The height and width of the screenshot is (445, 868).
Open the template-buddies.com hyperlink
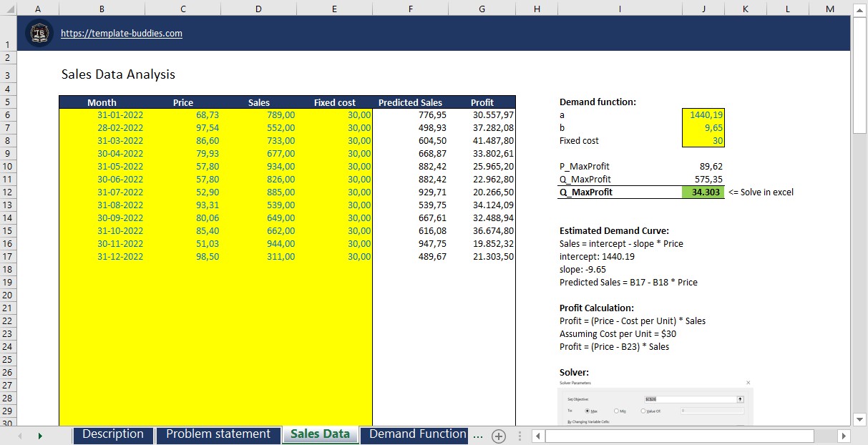121,33
